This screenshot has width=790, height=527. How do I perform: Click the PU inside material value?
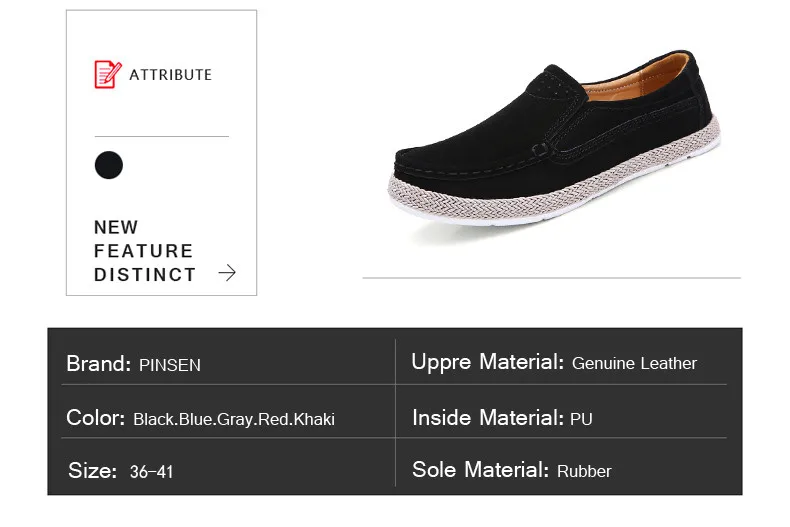point(581,419)
